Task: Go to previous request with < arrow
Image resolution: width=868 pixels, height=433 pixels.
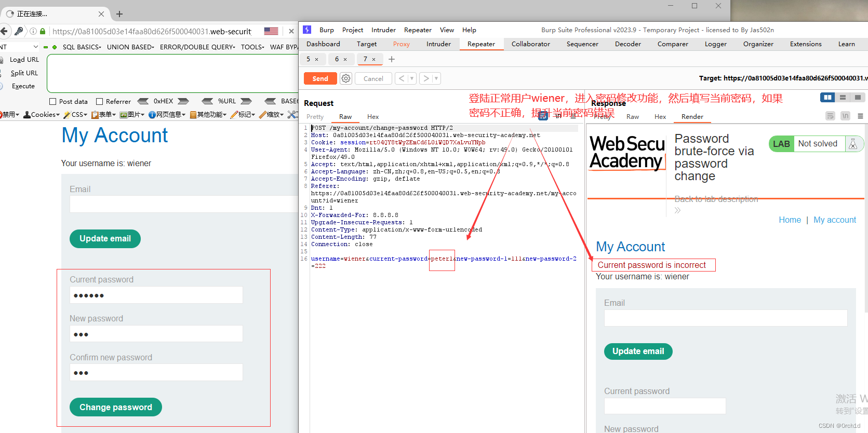Action: pos(402,78)
